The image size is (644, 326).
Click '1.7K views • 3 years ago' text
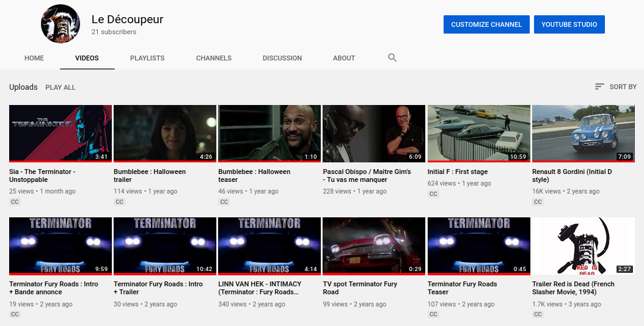(x=566, y=304)
